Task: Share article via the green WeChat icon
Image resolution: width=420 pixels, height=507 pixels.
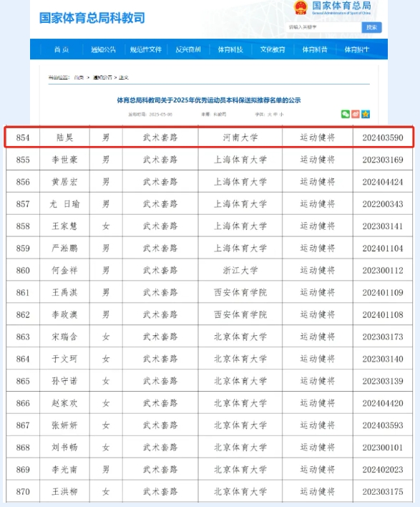Action: [x=346, y=114]
